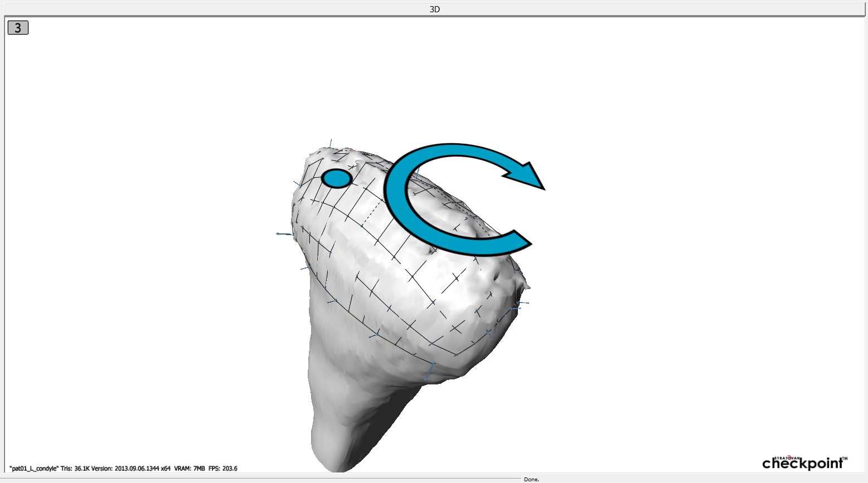Click the VRAM: 7MB readout
Screen dimensions: 868x483
pyautogui.click(x=190, y=469)
